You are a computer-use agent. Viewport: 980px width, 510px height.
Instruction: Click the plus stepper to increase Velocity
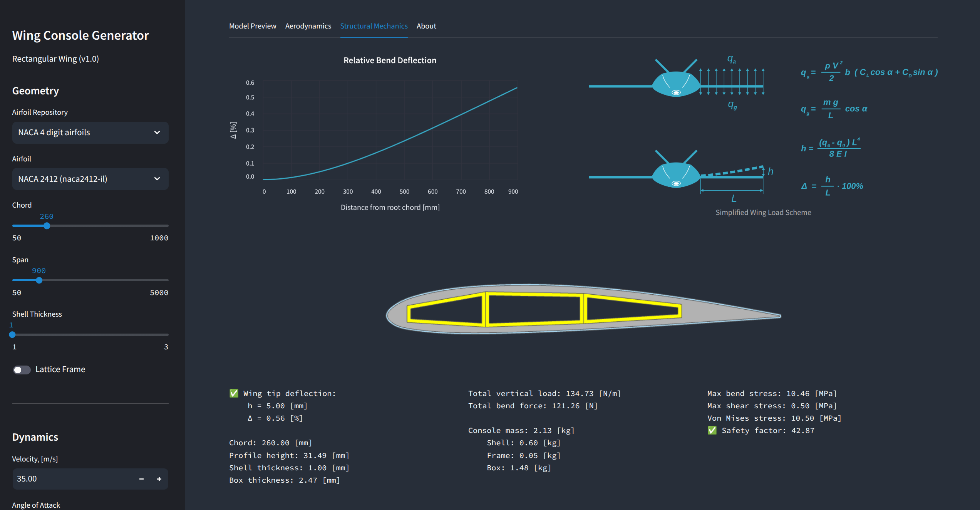(x=159, y=479)
